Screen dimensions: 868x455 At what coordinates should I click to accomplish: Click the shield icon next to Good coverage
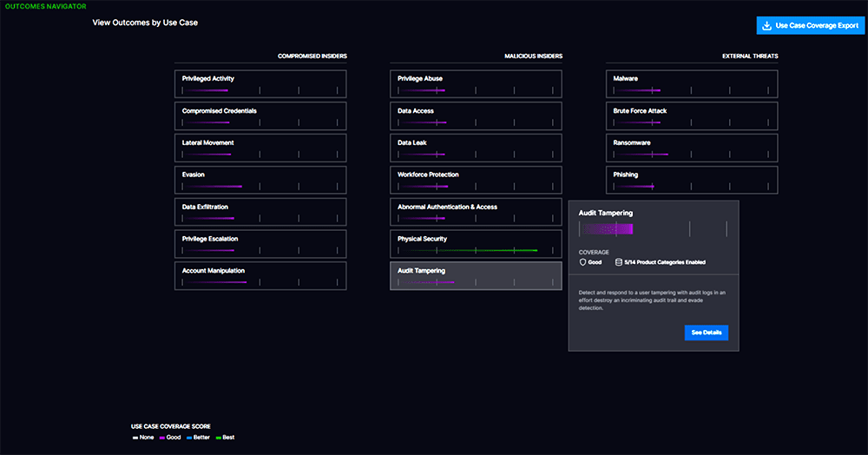coord(582,262)
